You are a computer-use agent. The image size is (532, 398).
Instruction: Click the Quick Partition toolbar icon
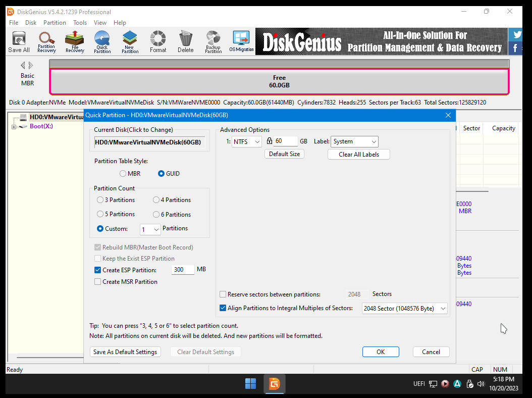coord(102,42)
